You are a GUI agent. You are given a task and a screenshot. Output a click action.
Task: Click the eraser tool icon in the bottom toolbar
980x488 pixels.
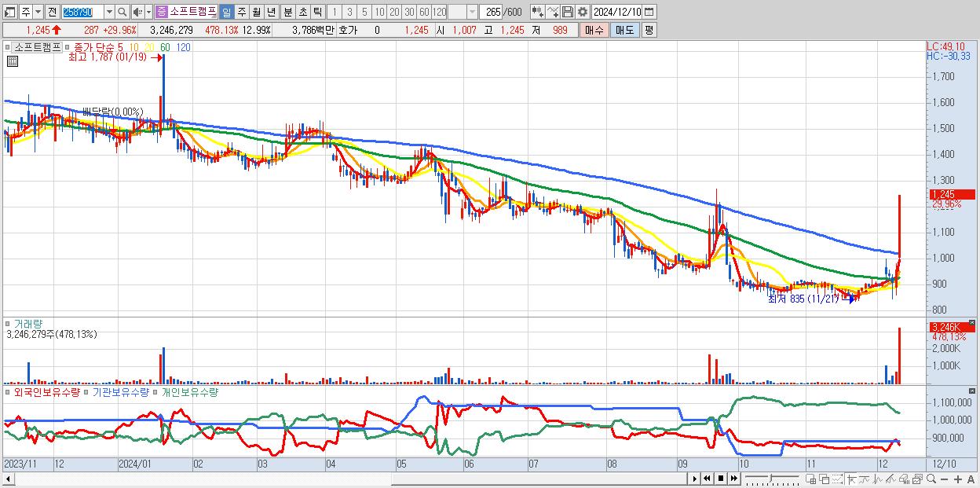pyautogui.click(x=904, y=479)
